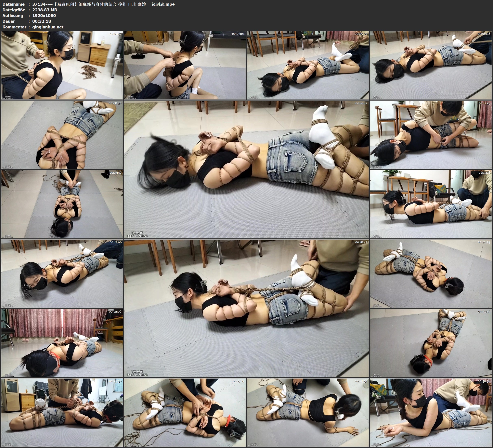The height and width of the screenshot is (448, 493).
Task: Click the frame labeled 00:06:48
Action: (x=431, y=65)
